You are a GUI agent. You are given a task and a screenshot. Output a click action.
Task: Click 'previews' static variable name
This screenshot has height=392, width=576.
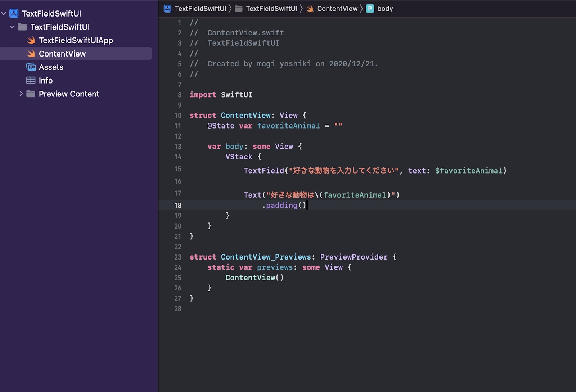275,267
